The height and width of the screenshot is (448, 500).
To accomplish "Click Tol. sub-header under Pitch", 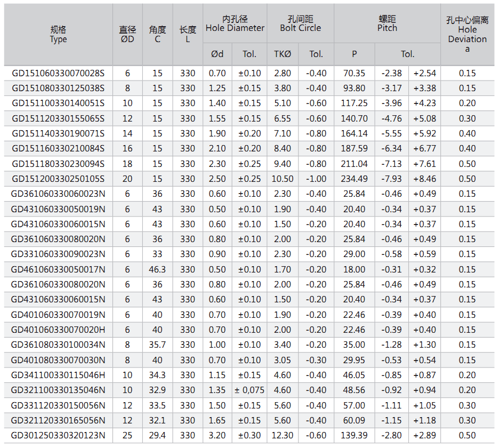I will click(x=408, y=54).
